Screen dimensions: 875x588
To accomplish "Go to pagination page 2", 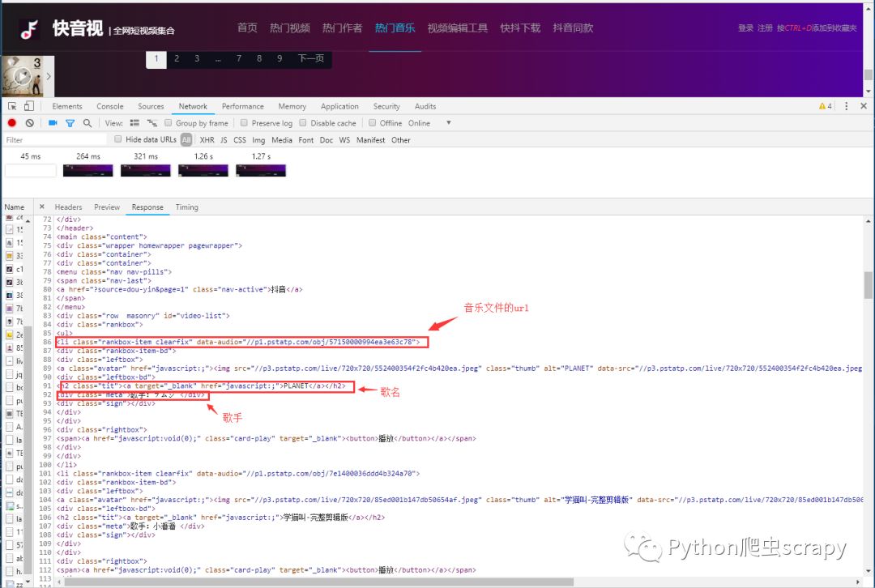I will [177, 58].
